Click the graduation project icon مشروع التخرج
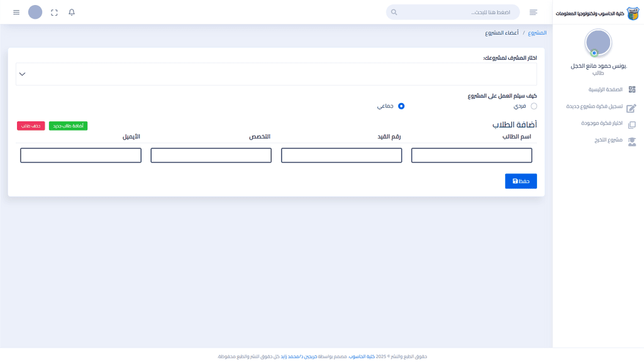This screenshot has width=644, height=362. tap(632, 141)
